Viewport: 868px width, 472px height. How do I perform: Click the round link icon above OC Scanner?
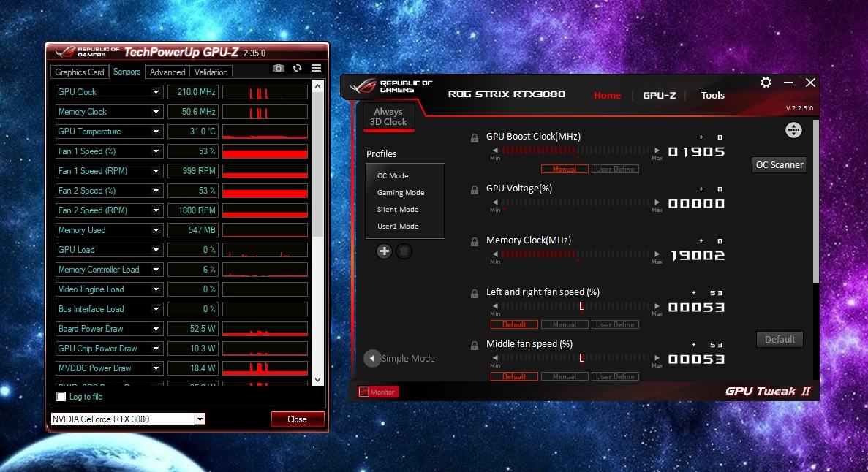tap(793, 130)
